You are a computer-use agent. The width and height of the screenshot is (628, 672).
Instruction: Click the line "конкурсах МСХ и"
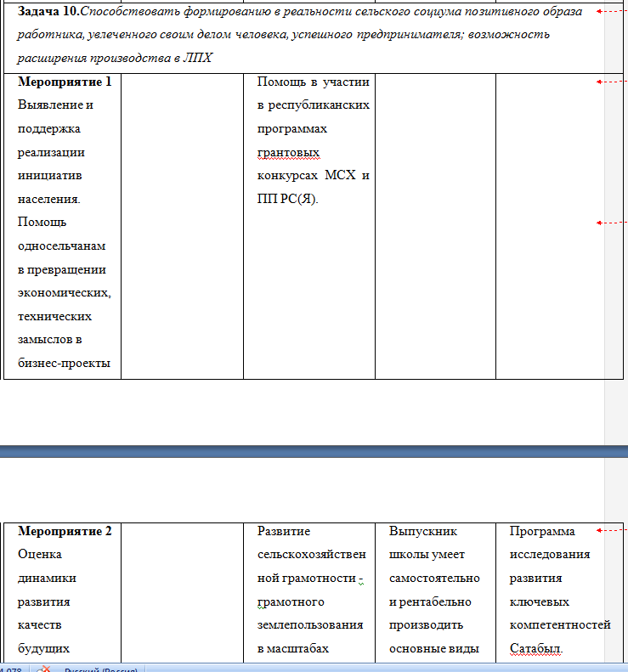click(x=314, y=175)
